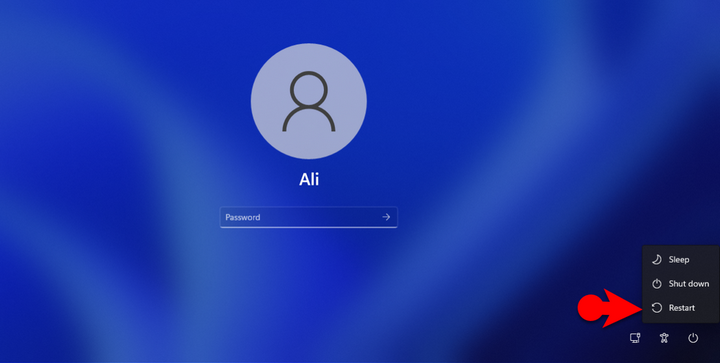Choose Shut down from the power menu

680,284
